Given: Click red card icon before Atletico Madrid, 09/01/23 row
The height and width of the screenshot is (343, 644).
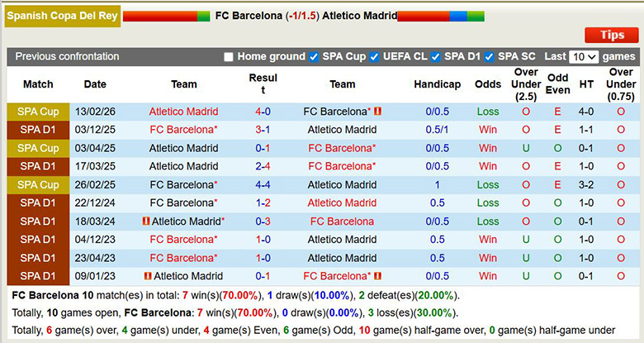Looking at the screenshot, I should pos(147,276).
